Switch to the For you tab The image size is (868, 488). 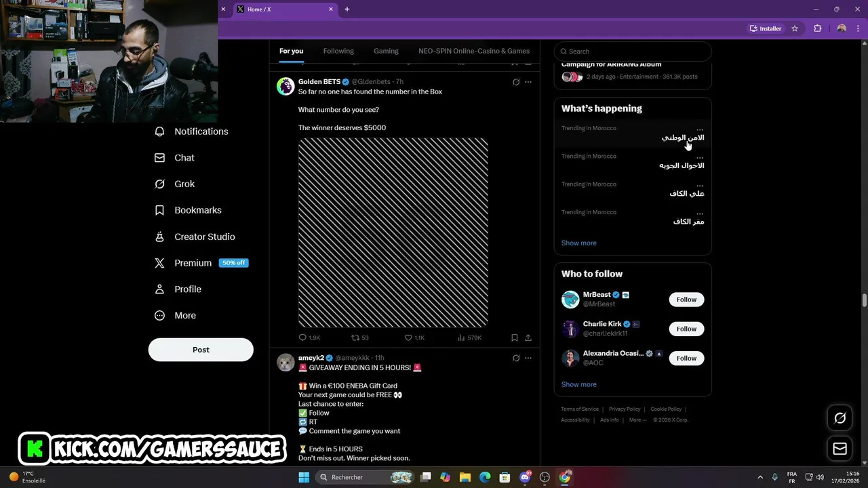292,51
